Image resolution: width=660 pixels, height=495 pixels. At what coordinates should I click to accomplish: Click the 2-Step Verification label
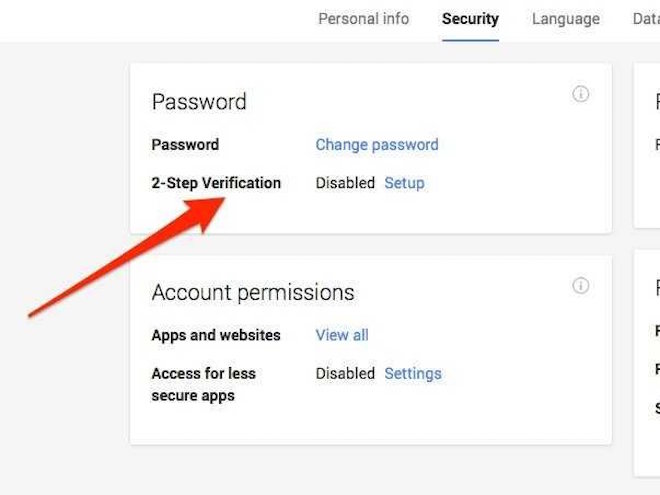[x=216, y=183]
